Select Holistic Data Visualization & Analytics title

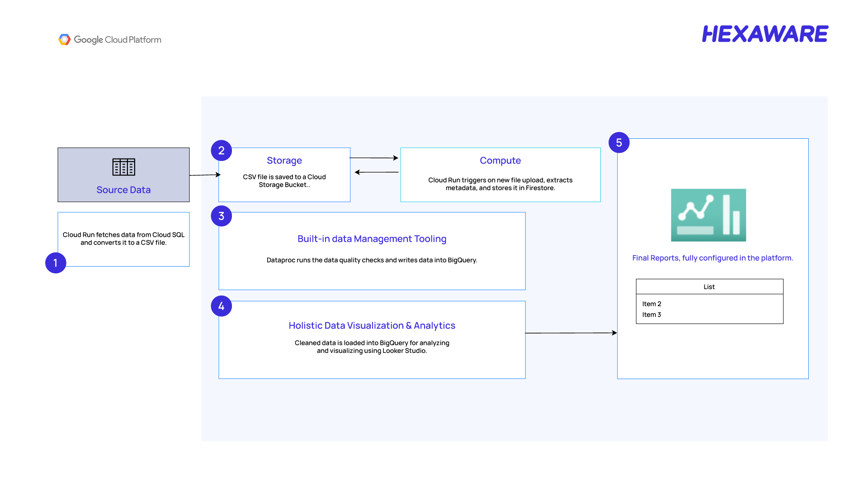click(x=372, y=325)
